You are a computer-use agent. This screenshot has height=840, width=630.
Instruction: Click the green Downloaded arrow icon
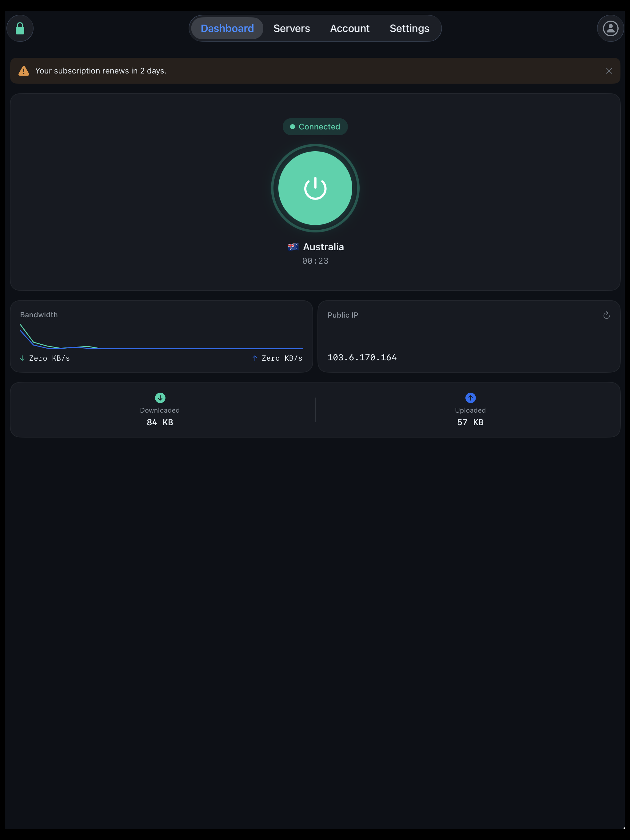(160, 398)
